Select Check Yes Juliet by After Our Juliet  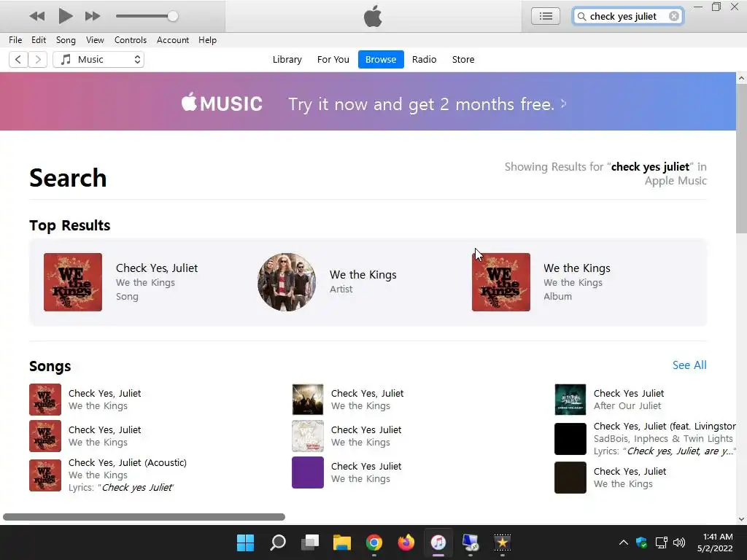[x=629, y=393]
